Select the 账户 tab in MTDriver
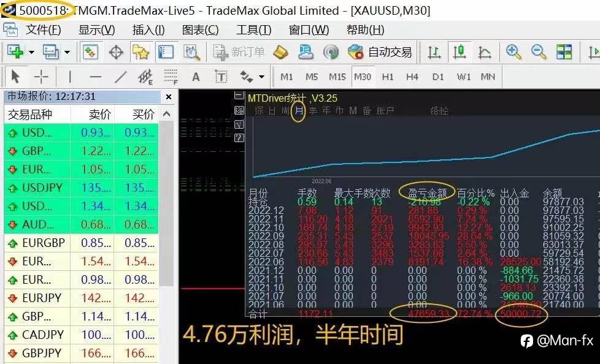Screen dimensions: 600x364 [385, 112]
